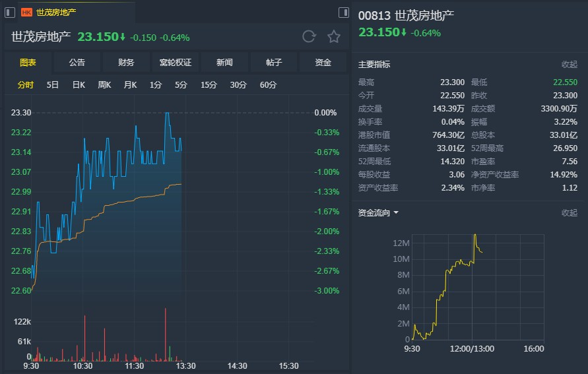Viewport: 588px width, 374px height.
Task: Add stock to favorites with star icon
Action: [x=334, y=37]
